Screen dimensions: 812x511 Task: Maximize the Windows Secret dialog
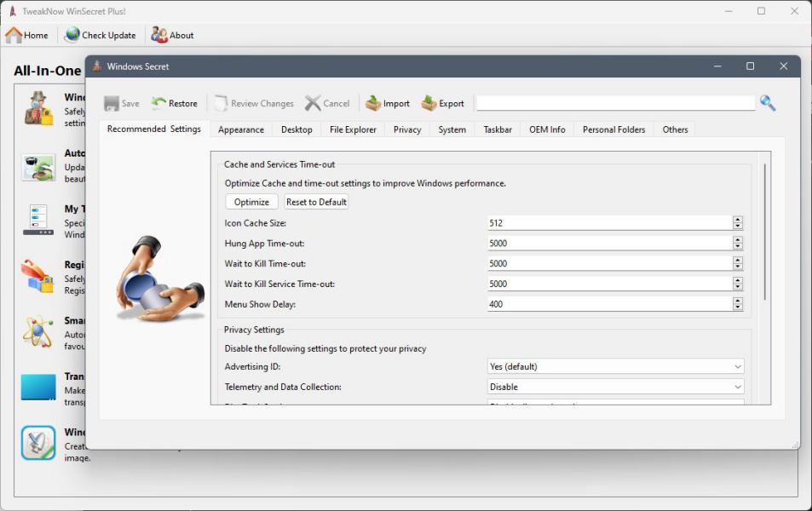750,66
